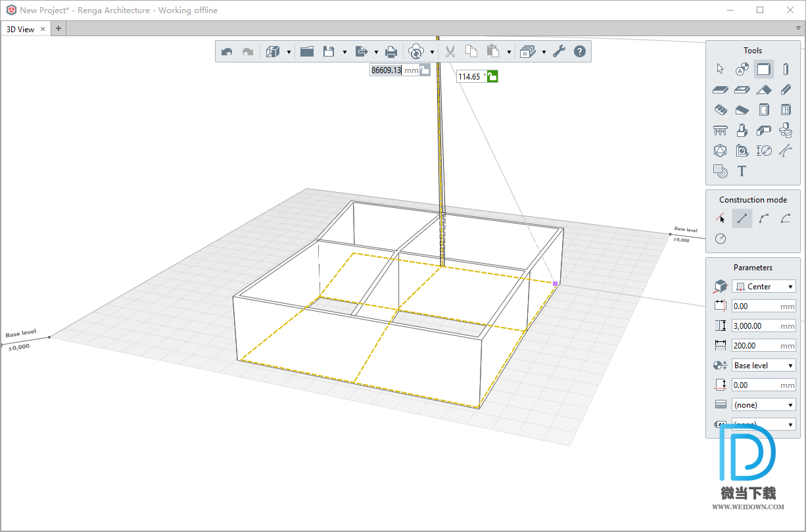The image size is (806, 532).
Task: Expand the cloud sync dropdown arrow
Action: pyautogui.click(x=432, y=52)
